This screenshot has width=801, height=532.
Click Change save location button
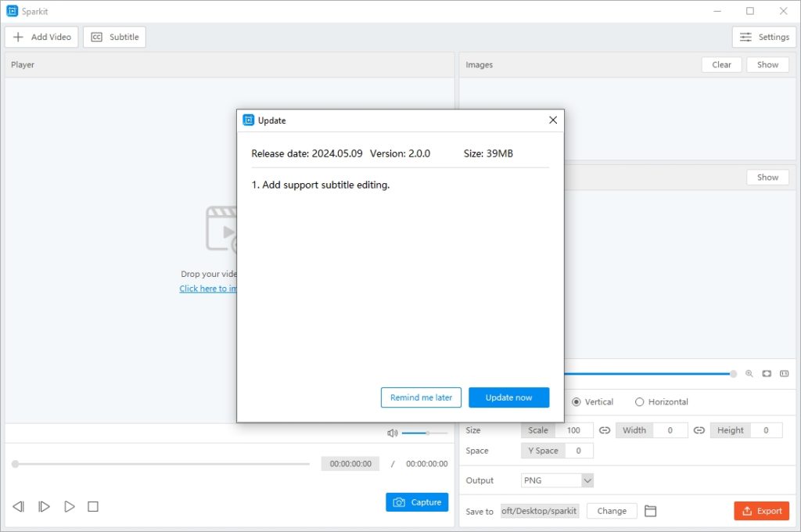[x=612, y=511]
